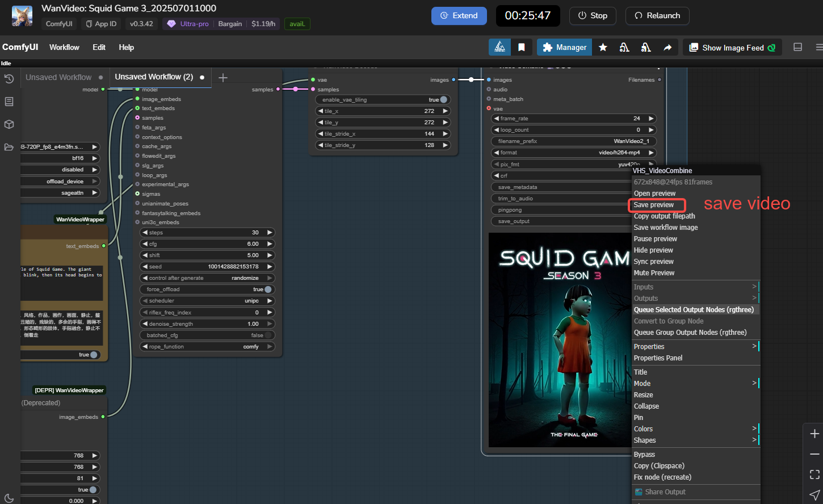Toggle trim_to_audio option
Viewport: 823px width, 504px height.
pos(561,199)
